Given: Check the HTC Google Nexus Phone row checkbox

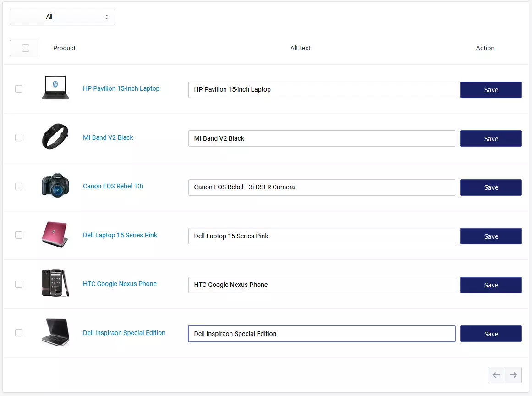Looking at the screenshot, I should [x=19, y=284].
